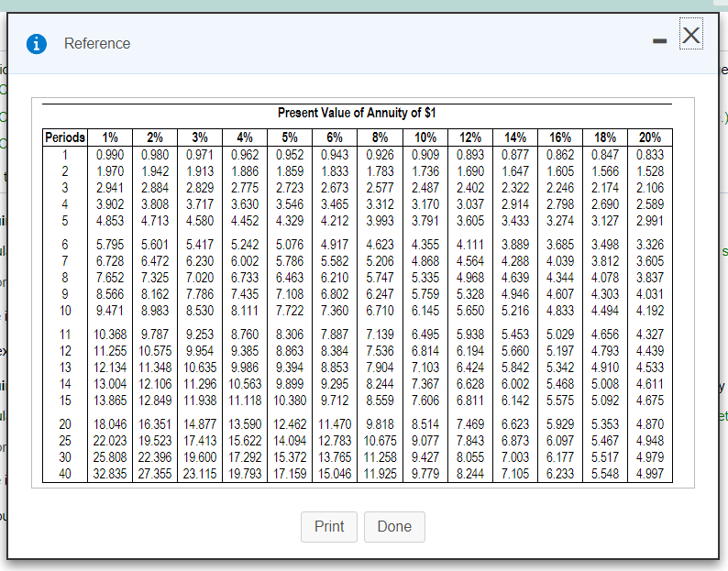Click the 16% column header
Image resolution: width=728 pixels, height=571 pixels.
(x=560, y=137)
